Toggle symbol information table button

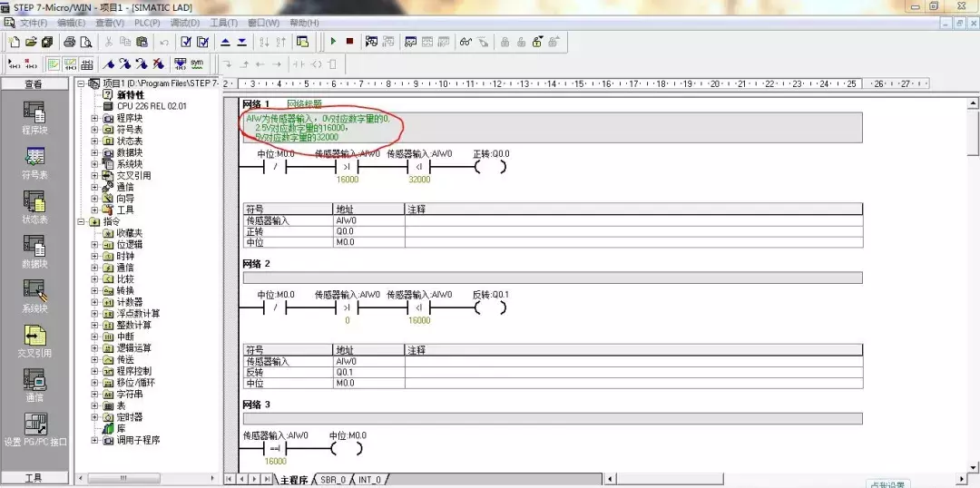click(87, 63)
